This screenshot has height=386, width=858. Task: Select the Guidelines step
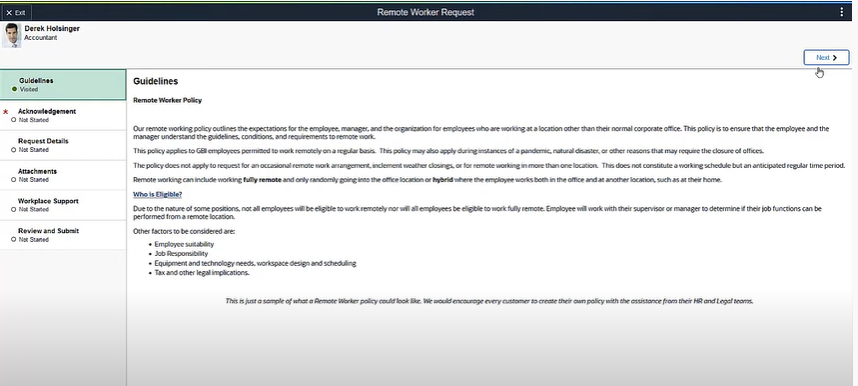pyautogui.click(x=63, y=85)
